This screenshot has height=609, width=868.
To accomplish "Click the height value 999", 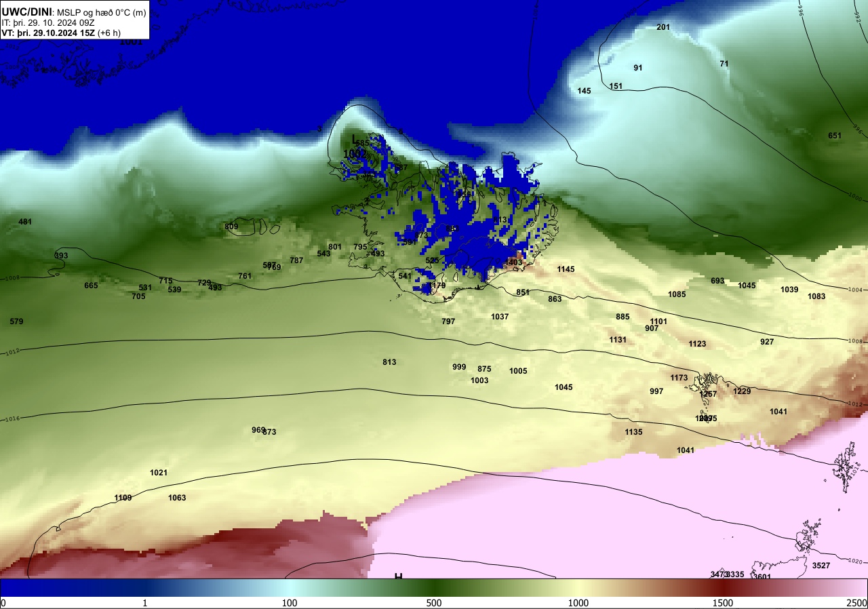I will click(459, 367).
